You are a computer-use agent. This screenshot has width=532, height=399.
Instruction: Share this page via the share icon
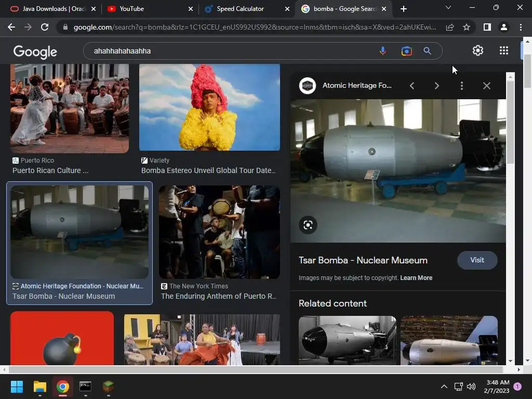pos(450,27)
